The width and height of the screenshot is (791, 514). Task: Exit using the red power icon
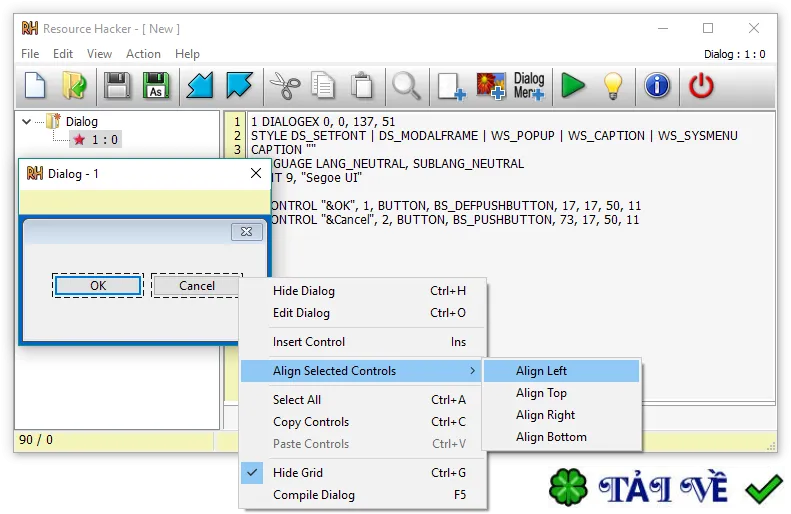701,86
